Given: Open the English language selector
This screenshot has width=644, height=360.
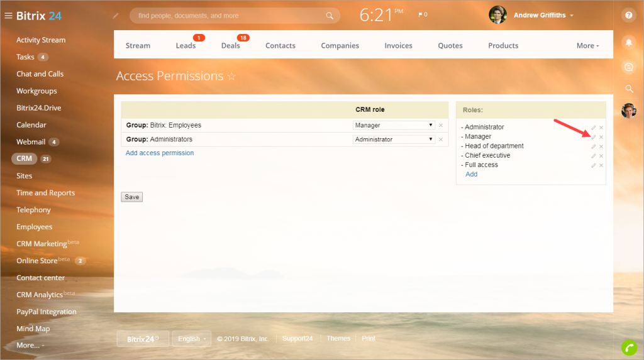Looking at the screenshot, I should (x=191, y=339).
